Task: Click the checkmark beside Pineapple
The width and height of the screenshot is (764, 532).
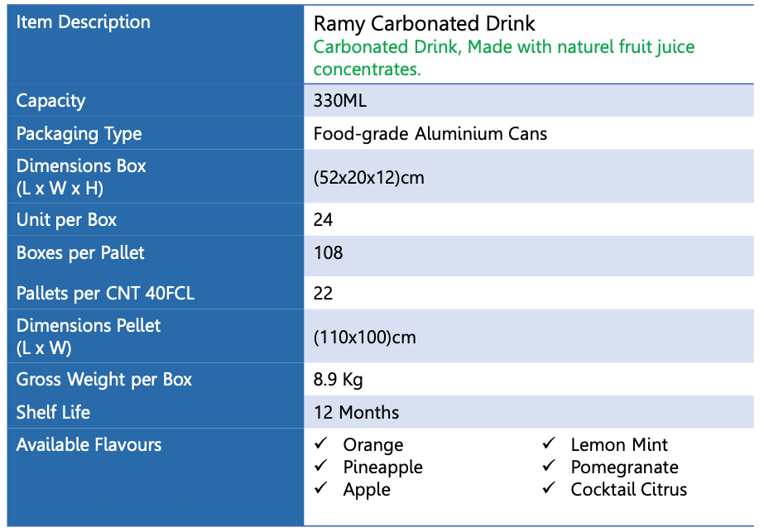Action: pyautogui.click(x=321, y=467)
